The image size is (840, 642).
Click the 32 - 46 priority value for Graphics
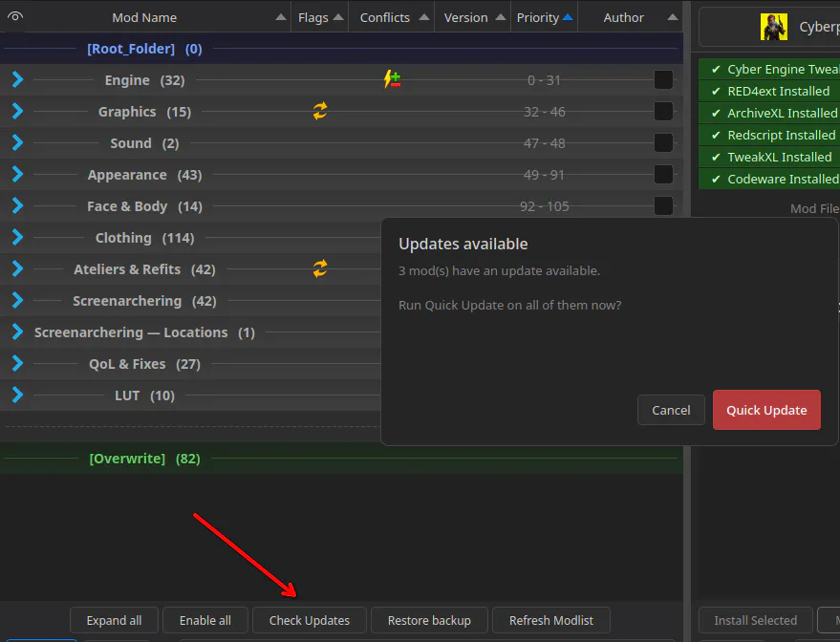click(x=545, y=112)
